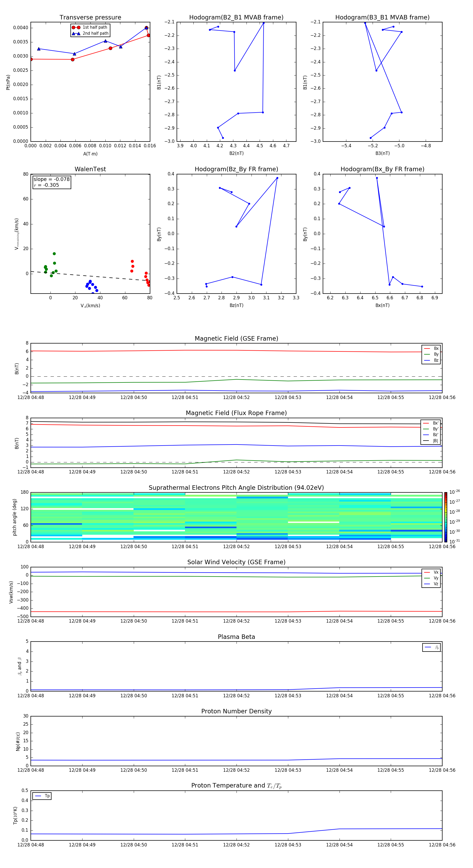Image resolution: width=473 pixels, height=868 pixels.
Task: Click the 'Hodogram(B2_B1 MVAB frame)' title
Action: tap(236, 18)
